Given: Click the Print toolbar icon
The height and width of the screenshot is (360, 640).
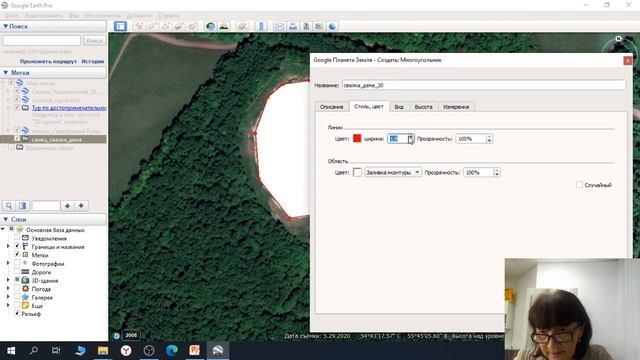Looking at the screenshot, I should [x=293, y=27].
